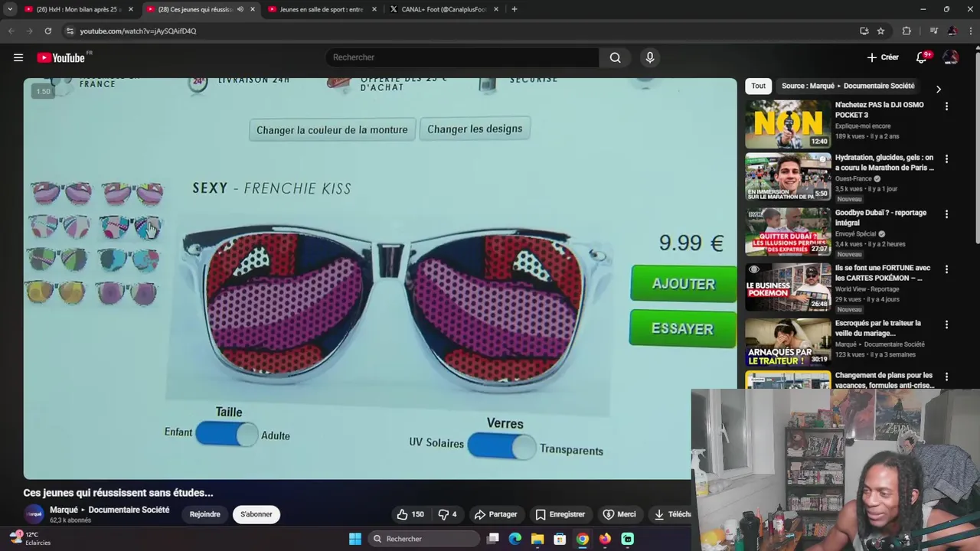Open options for DJI OSMO POCKET 3 video

pyautogui.click(x=947, y=106)
